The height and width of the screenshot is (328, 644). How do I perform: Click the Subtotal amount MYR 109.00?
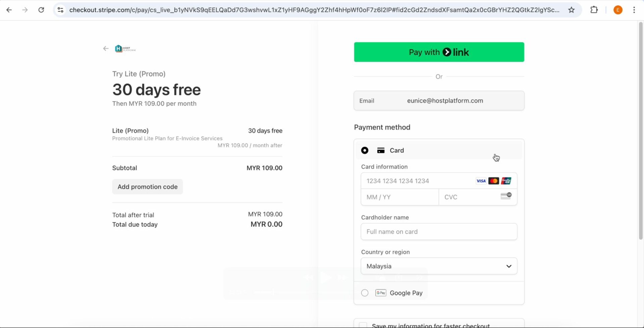point(264,168)
